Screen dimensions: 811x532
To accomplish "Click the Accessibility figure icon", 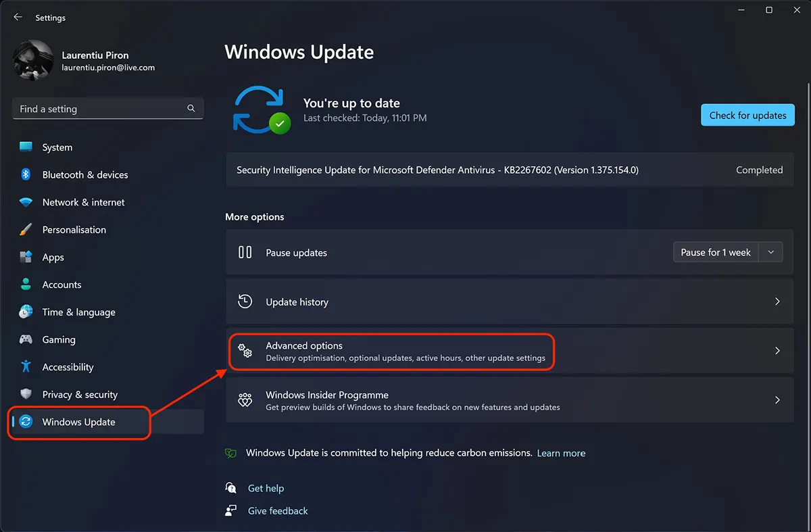I will pyautogui.click(x=26, y=366).
